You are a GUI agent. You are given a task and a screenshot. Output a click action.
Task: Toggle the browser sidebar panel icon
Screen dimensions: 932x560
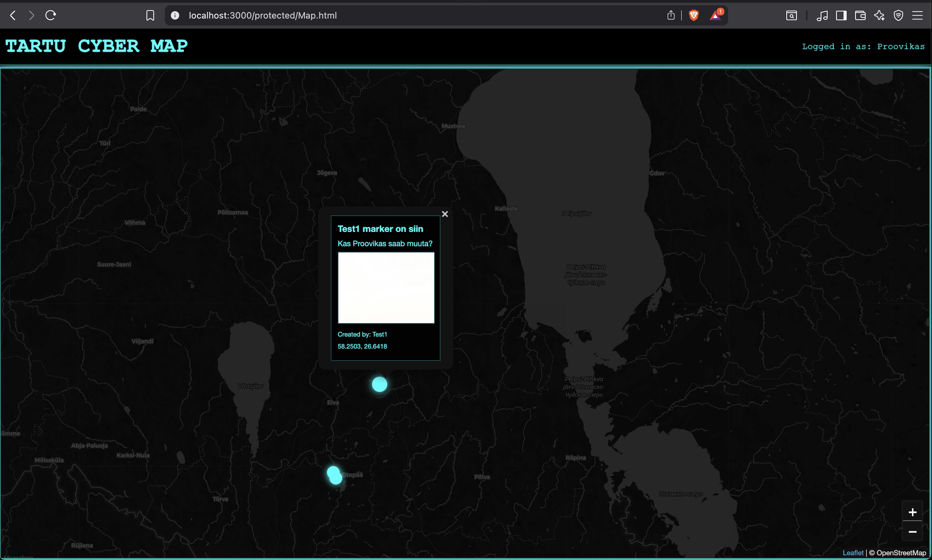pos(841,15)
